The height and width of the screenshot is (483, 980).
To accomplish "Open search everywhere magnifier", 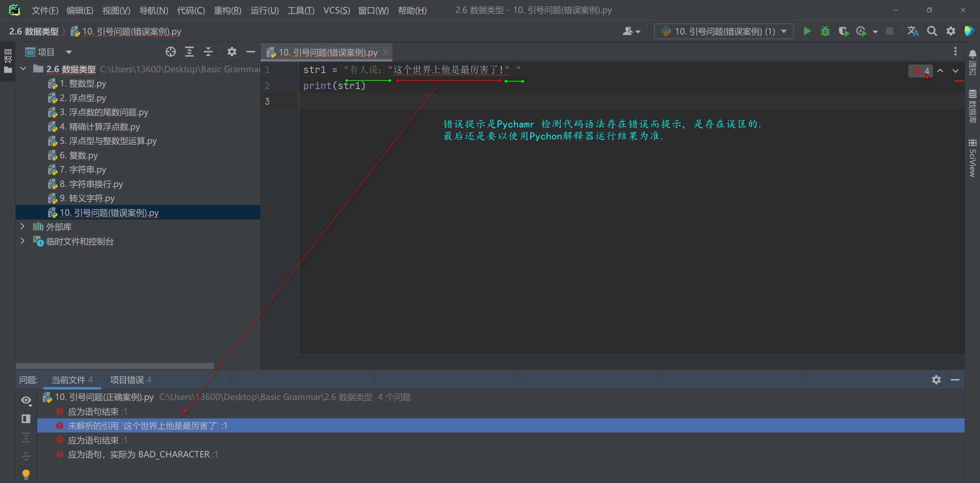I will [932, 31].
